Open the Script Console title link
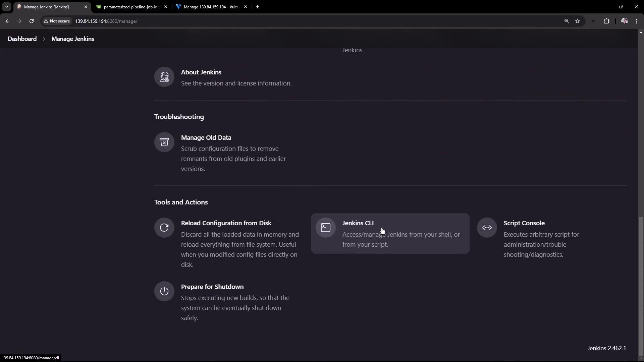 (524, 223)
